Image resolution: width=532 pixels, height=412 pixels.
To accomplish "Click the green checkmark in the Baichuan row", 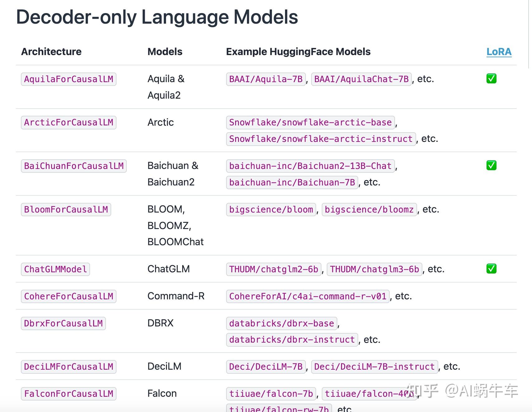I will tap(491, 165).
